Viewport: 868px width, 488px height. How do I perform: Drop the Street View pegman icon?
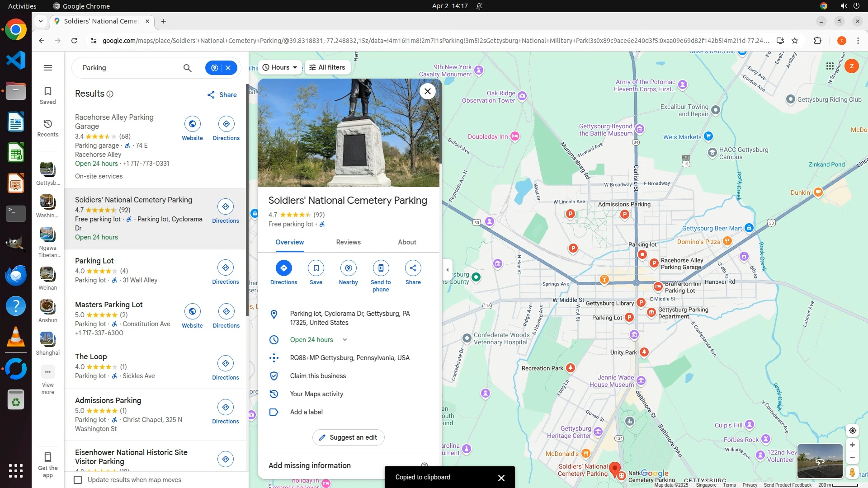pyautogui.click(x=852, y=473)
